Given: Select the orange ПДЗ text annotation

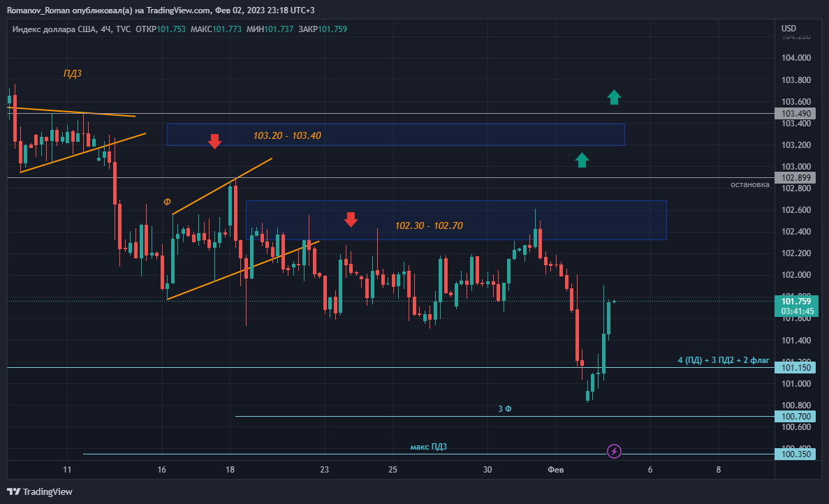Looking at the screenshot, I should (x=73, y=73).
